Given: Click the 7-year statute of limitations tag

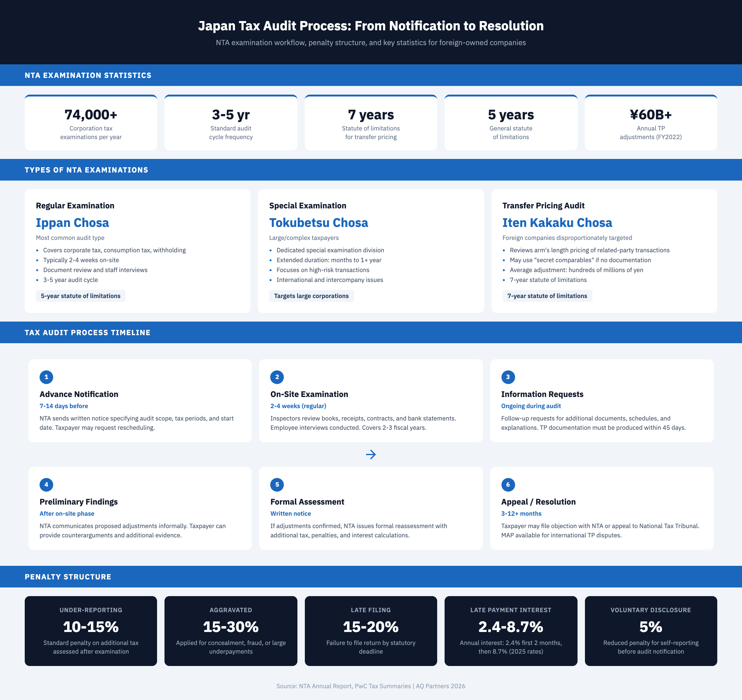Looking at the screenshot, I should pos(547,296).
